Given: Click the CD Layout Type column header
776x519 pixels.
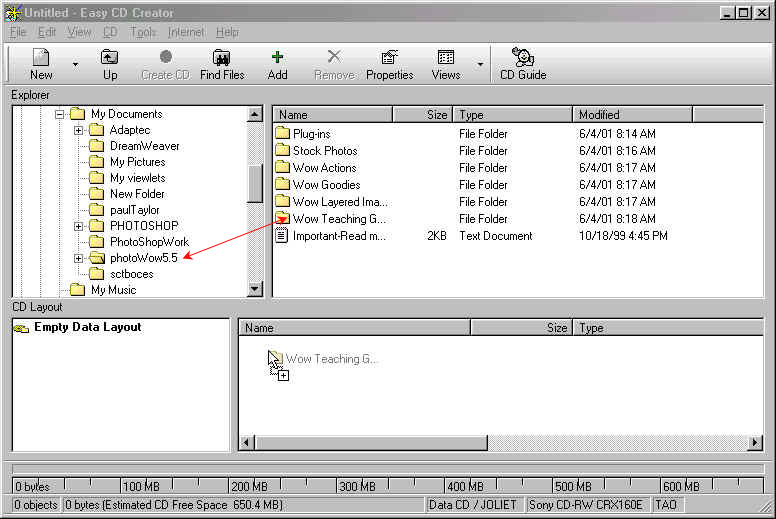Looking at the screenshot, I should click(x=668, y=328).
